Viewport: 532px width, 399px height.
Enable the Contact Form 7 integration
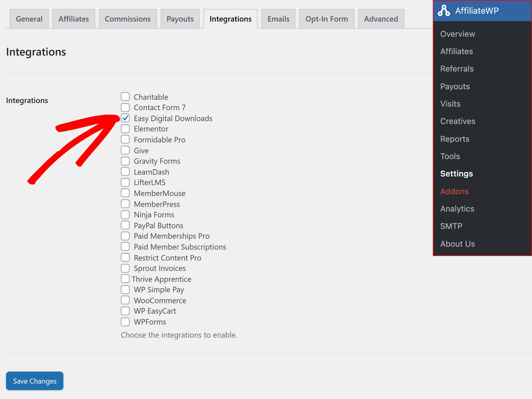pos(125,107)
